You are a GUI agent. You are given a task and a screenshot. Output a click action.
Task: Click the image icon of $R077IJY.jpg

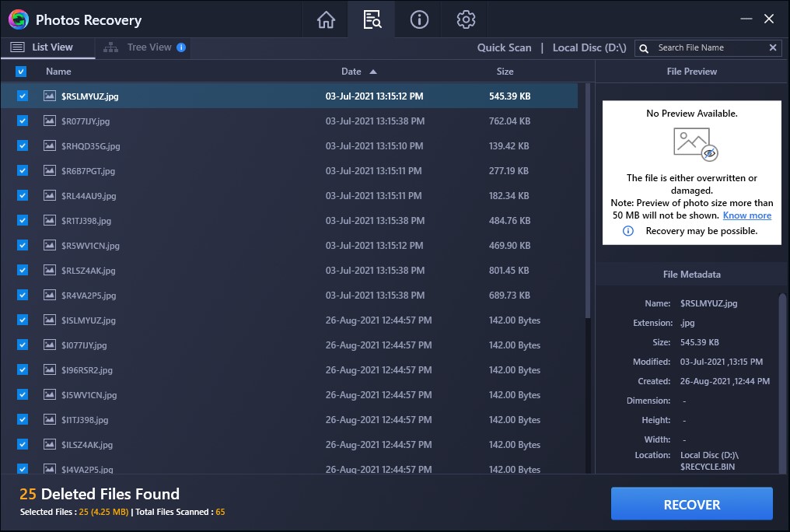pyautogui.click(x=50, y=121)
